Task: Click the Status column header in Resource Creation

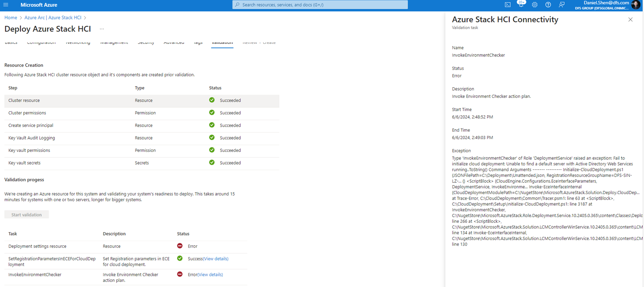Action: click(x=215, y=88)
